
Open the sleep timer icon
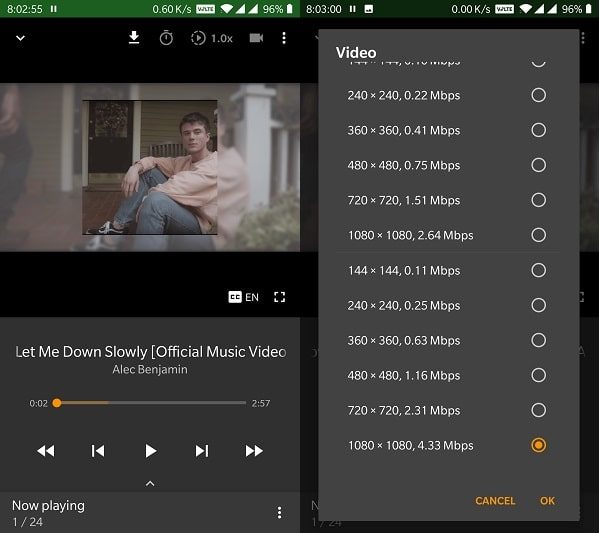click(166, 38)
